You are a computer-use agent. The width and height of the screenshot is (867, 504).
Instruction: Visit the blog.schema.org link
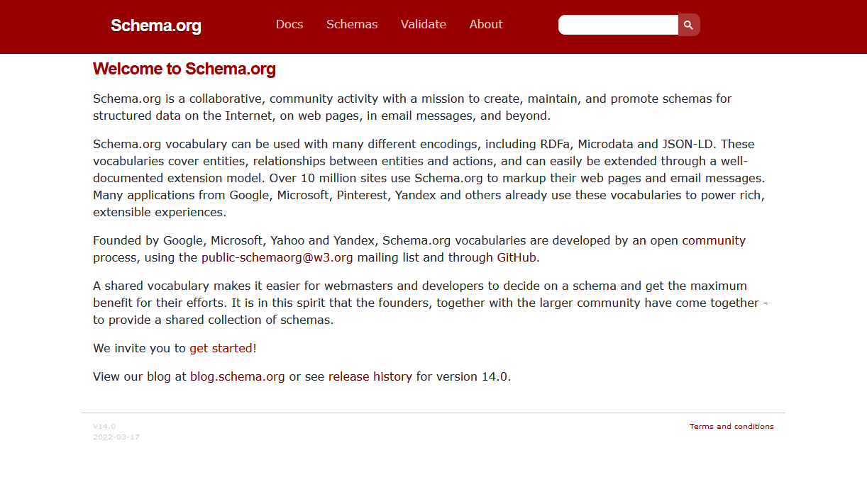(237, 376)
